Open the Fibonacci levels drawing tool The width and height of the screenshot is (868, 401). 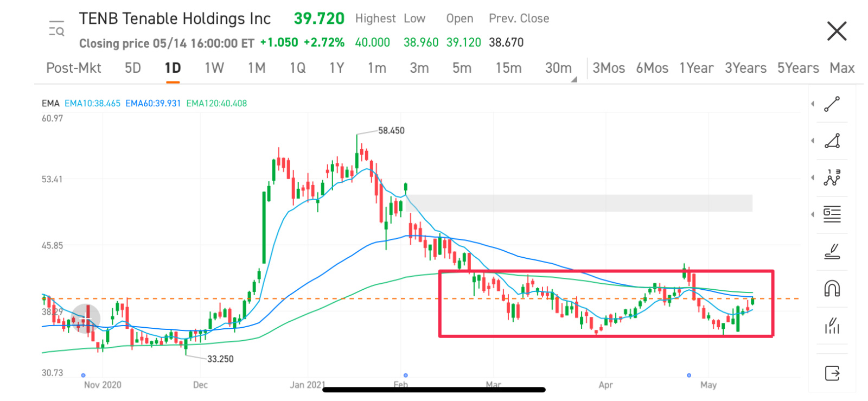click(832, 214)
